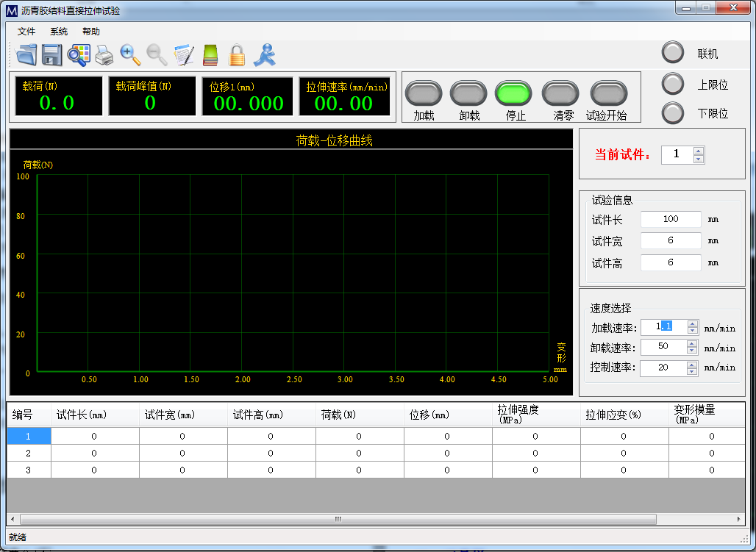Click the 下限位 lower limit indicator

click(673, 113)
